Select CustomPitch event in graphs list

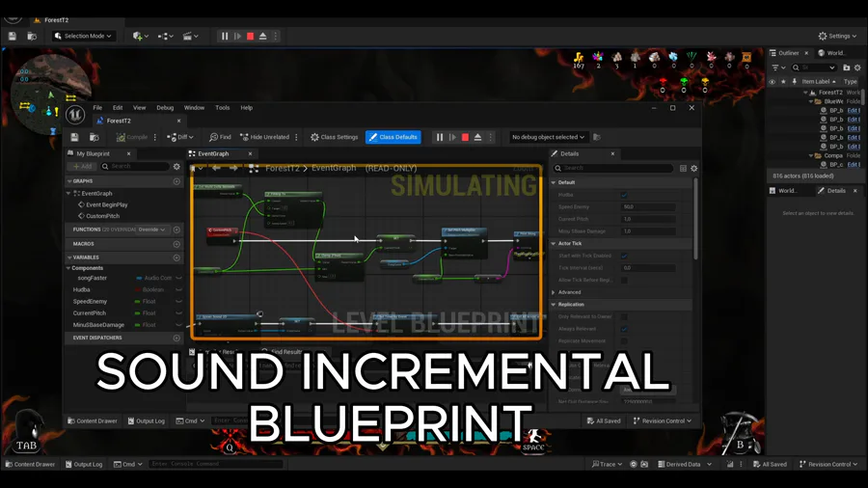pyautogui.click(x=103, y=216)
